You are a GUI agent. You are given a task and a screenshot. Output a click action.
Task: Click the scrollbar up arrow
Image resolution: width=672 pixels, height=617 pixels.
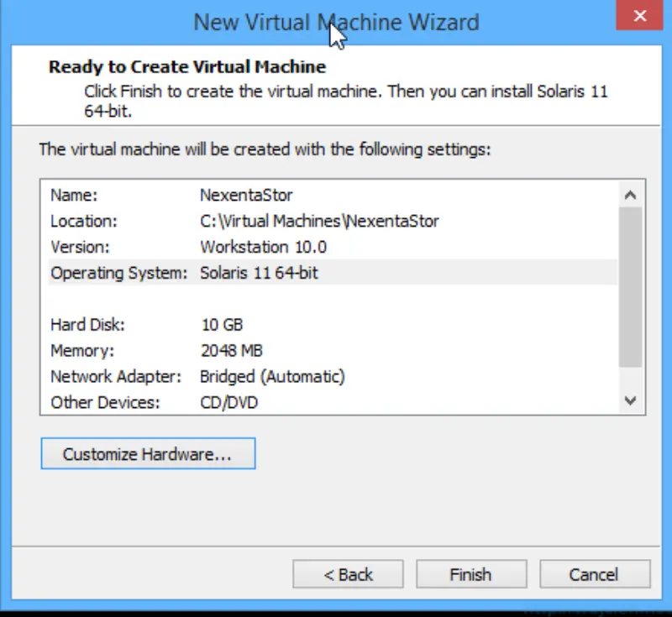pos(631,193)
